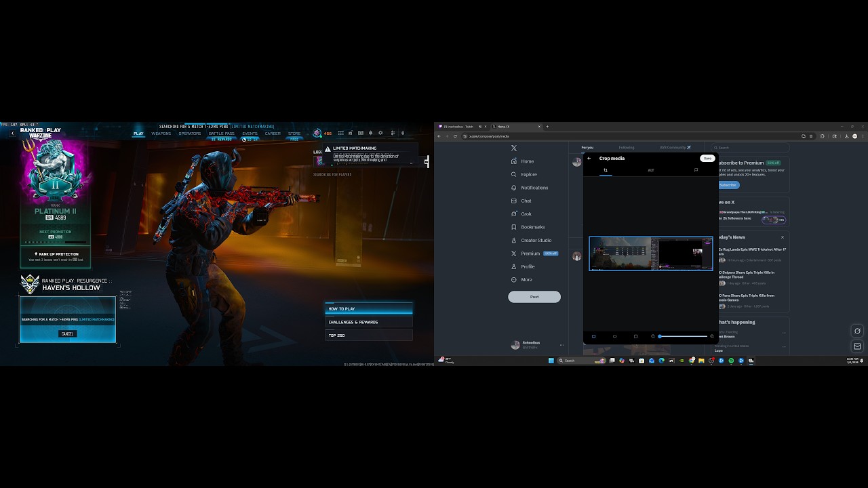Select wide aspect ratio crop icon
This screenshot has height=488, width=868.
tap(614, 336)
